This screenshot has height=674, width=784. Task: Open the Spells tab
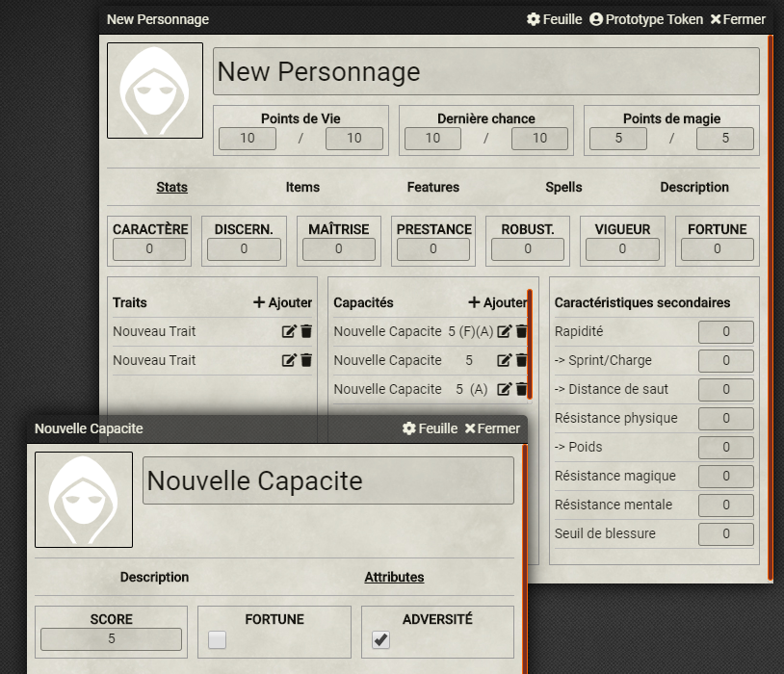(x=563, y=187)
